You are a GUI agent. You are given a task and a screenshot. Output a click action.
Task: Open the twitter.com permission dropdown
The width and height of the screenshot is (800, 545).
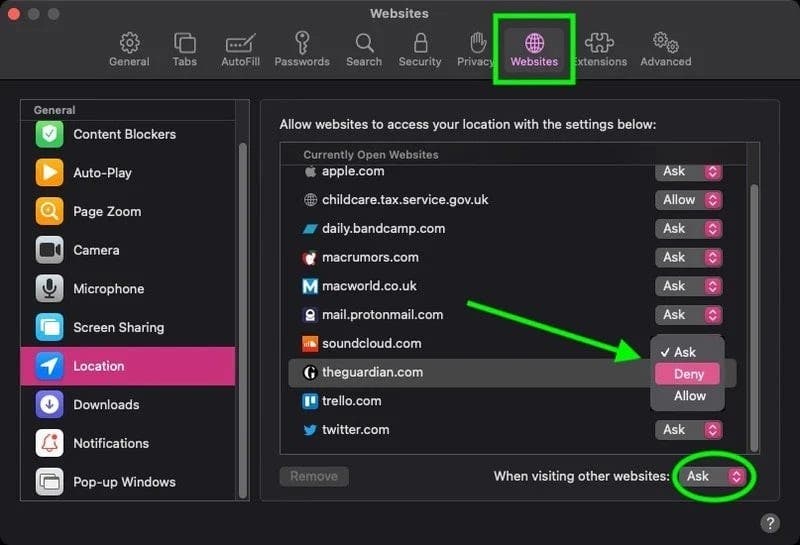[x=688, y=430]
